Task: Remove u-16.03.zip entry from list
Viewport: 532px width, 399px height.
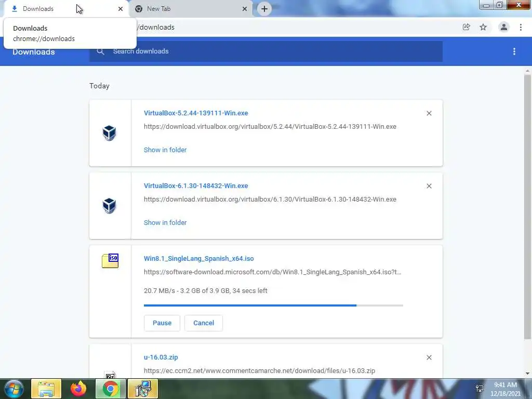Action: (x=429, y=357)
